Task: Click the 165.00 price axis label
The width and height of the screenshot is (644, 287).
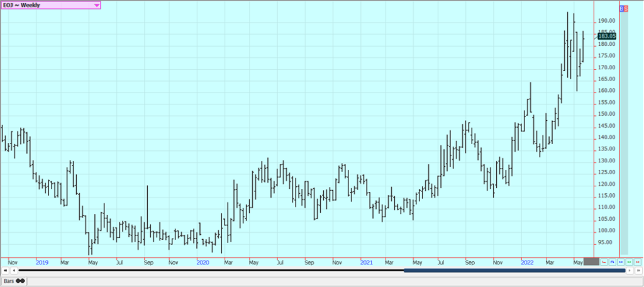Action: coord(606,79)
